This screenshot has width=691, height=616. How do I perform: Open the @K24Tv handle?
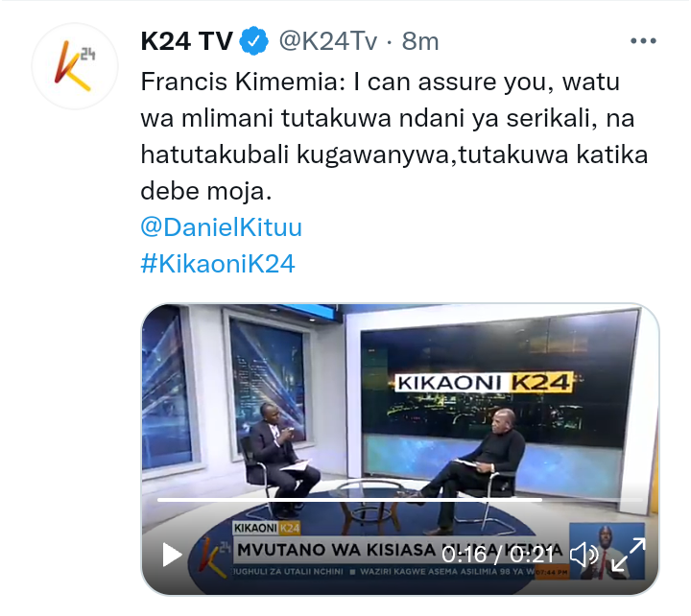coord(328,41)
